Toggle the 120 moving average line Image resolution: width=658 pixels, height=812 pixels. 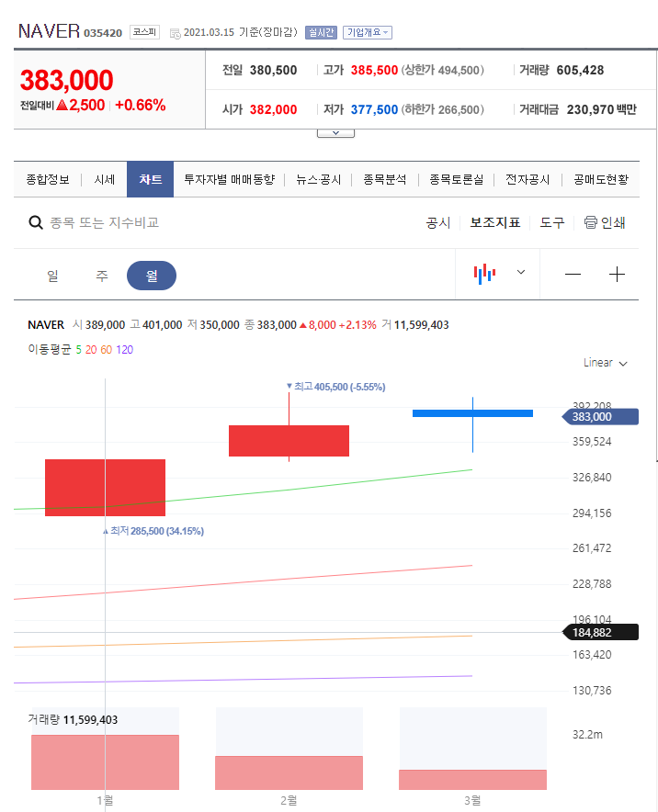tap(124, 350)
